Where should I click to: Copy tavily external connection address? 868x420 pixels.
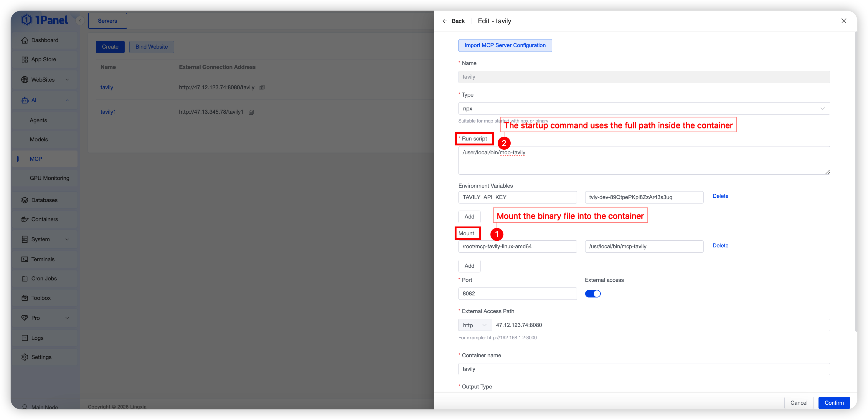pos(262,87)
